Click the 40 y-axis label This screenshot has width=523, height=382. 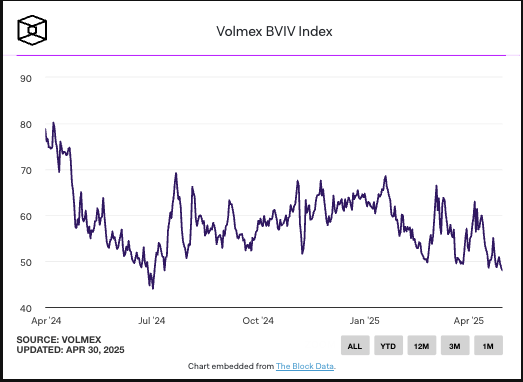pyautogui.click(x=26, y=309)
